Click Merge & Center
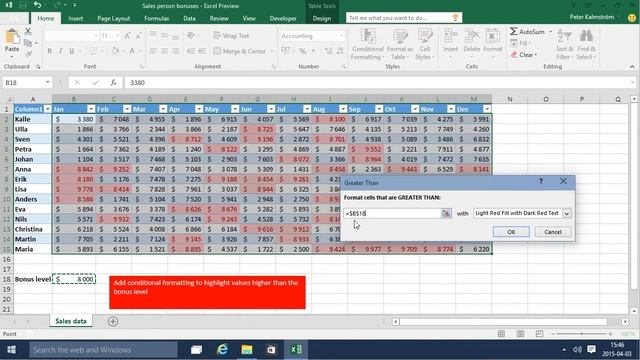This screenshot has height=360, width=640. coord(240,51)
